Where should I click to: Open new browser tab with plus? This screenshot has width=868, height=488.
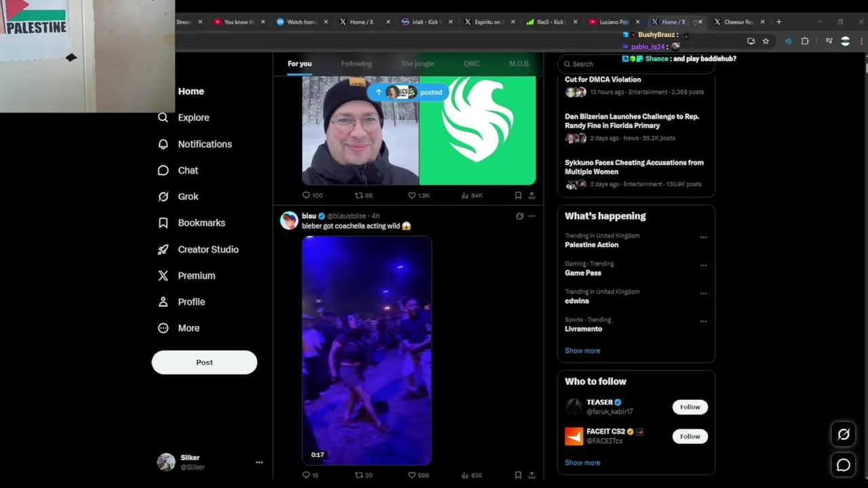click(778, 22)
